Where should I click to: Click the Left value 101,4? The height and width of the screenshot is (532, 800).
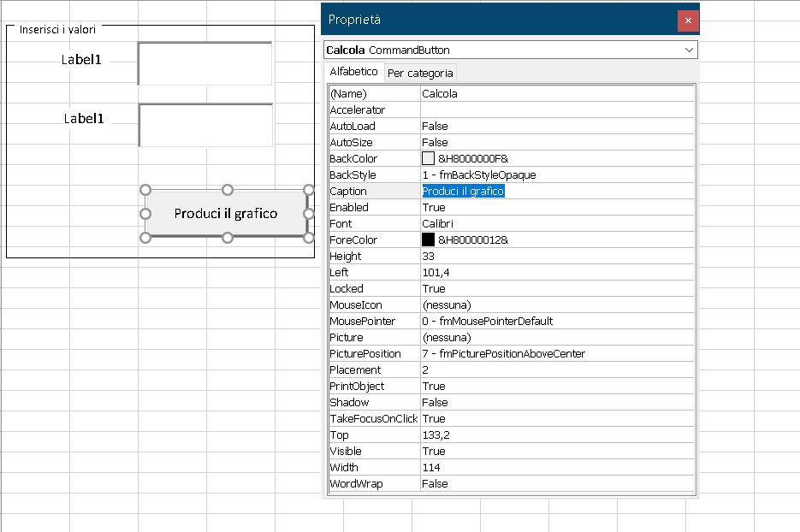[x=557, y=272]
